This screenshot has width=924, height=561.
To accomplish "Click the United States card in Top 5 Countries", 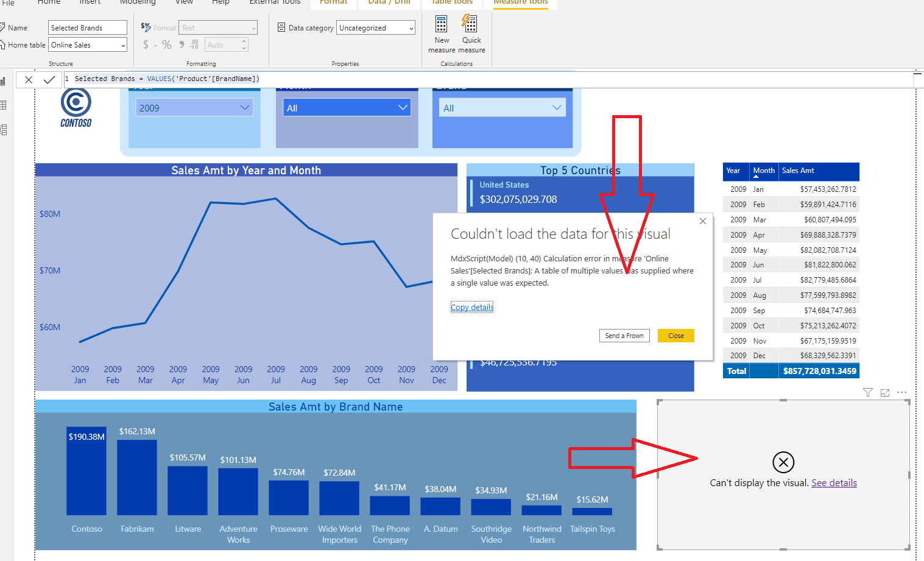I will (580, 192).
